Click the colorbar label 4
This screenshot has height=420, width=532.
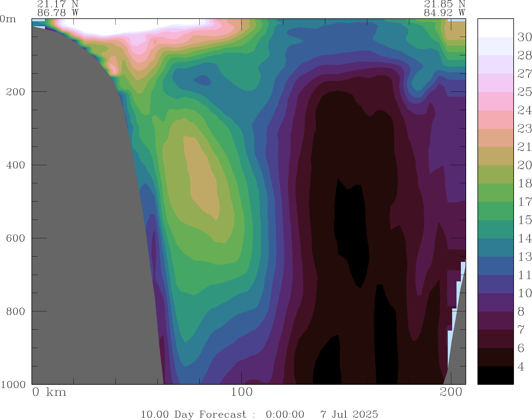tap(521, 367)
